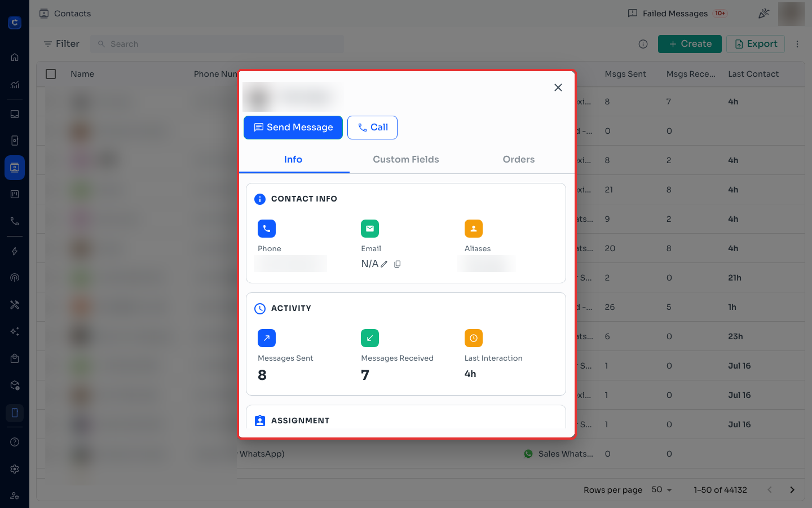Tick the select-all checkbox in the table header
The image size is (812, 508).
51,74
